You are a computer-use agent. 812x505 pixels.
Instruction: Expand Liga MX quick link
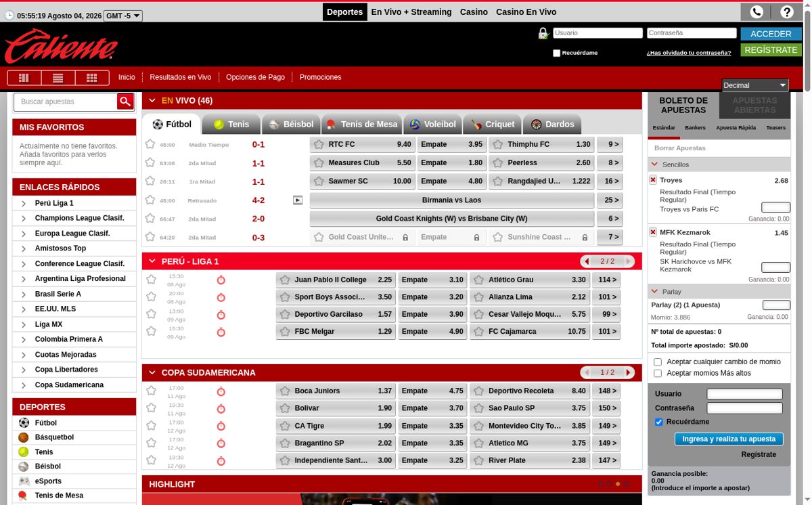click(x=24, y=324)
